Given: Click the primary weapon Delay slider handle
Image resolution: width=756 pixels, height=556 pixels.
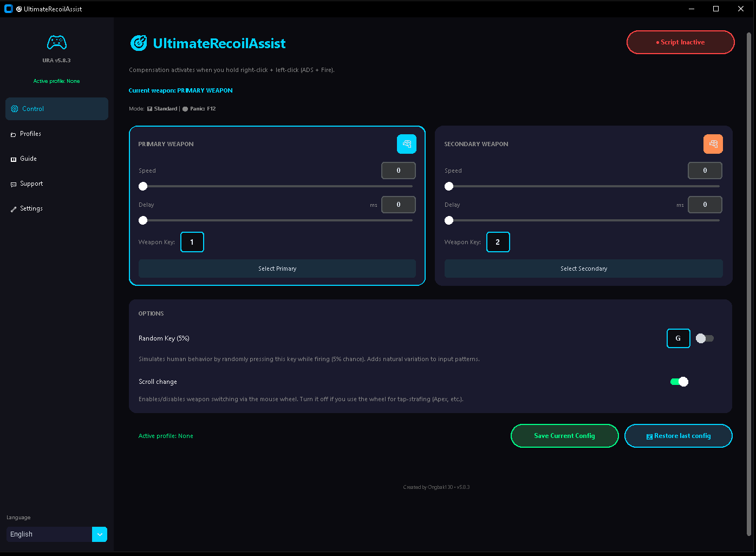Looking at the screenshot, I should (x=143, y=220).
